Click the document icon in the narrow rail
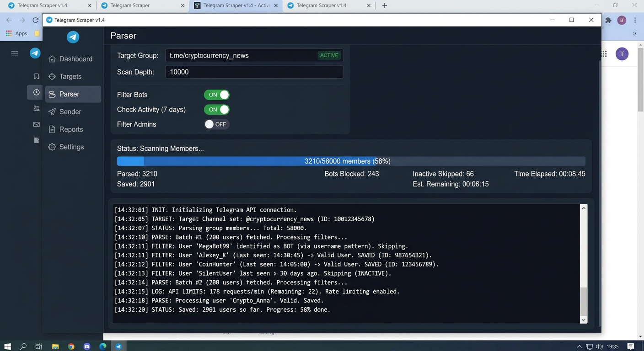The height and width of the screenshot is (351, 644). [x=36, y=140]
